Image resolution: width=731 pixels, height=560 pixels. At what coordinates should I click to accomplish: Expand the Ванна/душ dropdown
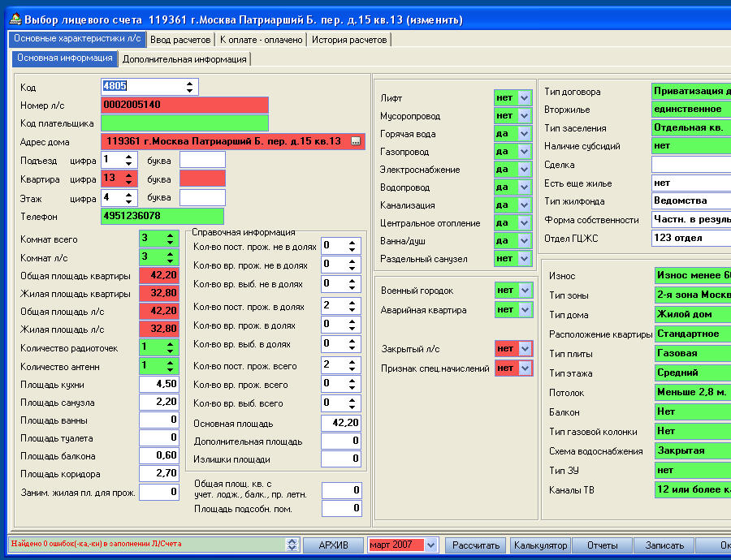(525, 241)
